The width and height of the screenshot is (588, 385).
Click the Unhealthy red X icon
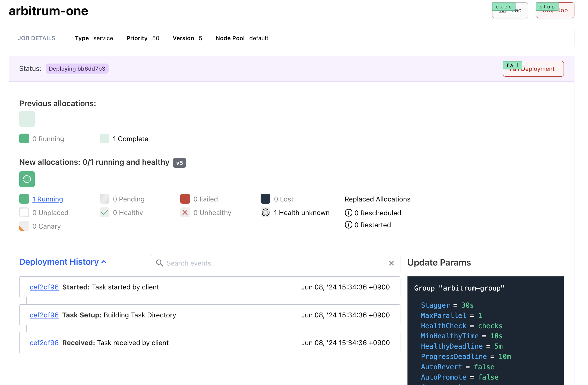(x=185, y=213)
